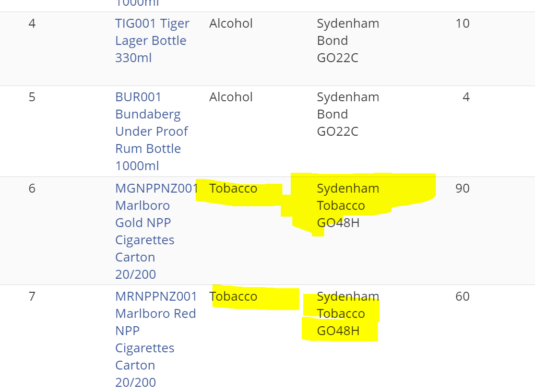Open the MGNPPNZ001 Marlboro Gold NPP link

click(157, 231)
